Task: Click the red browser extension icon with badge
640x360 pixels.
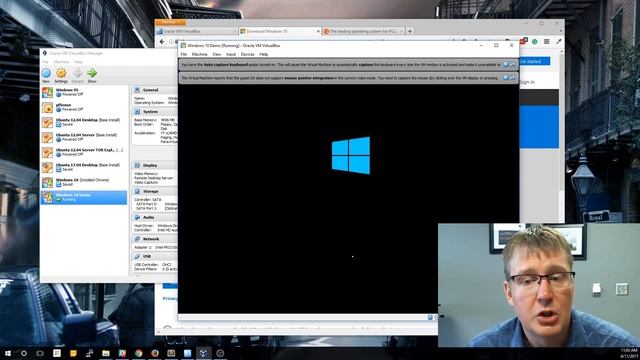Action: coord(523,41)
